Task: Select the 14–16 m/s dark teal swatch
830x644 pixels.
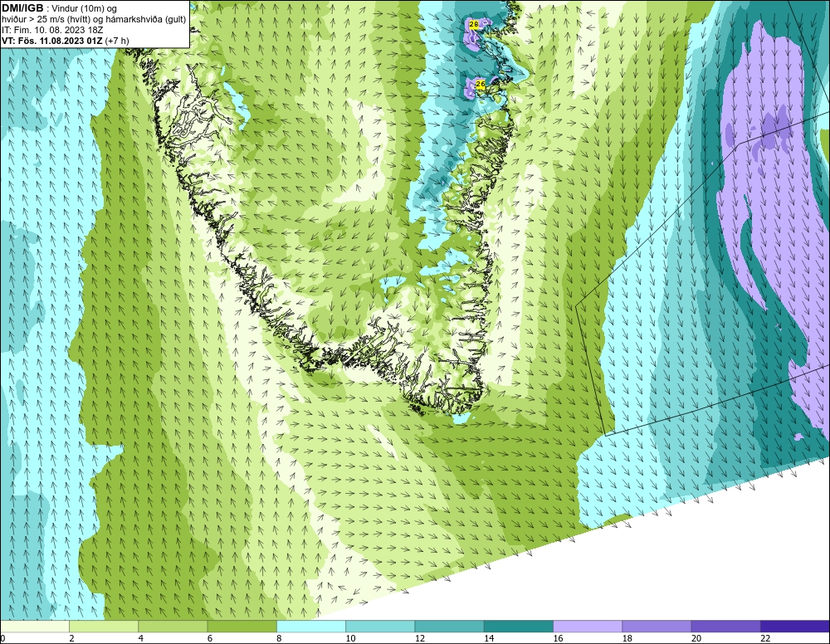Action: 518,627
